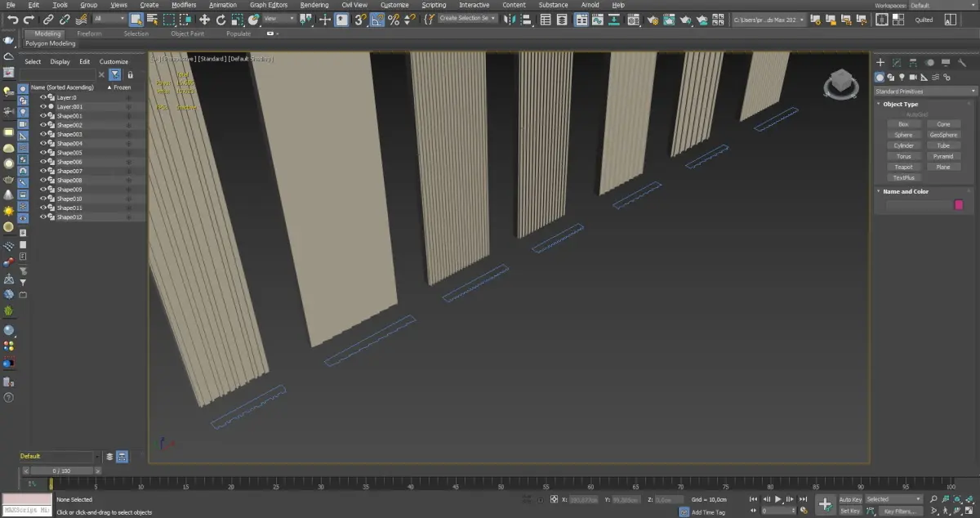
Task: Click the Teapot primitive button
Action: pos(903,167)
